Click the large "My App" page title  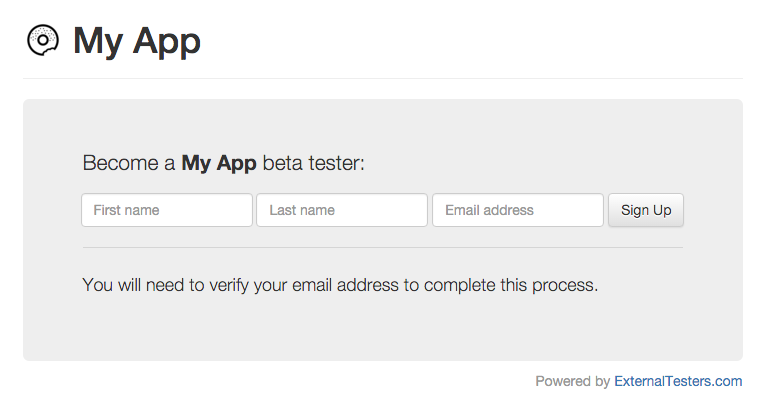137,41
